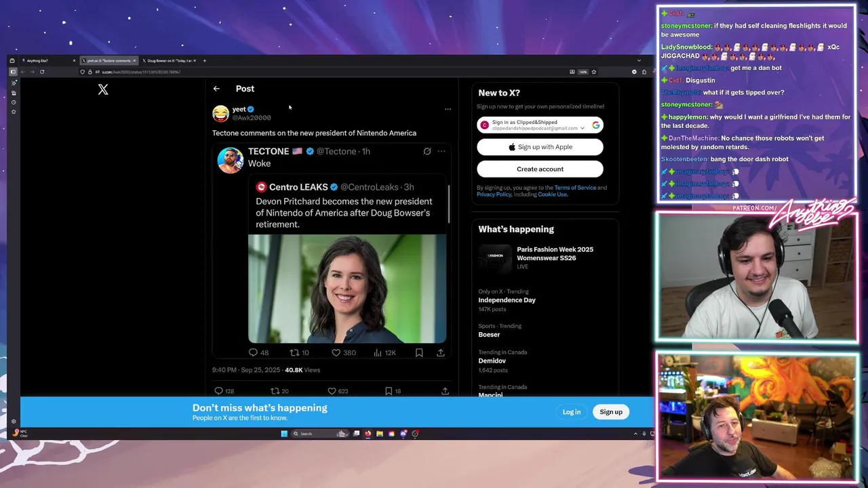The width and height of the screenshot is (868, 488).
Task: Click the repost icon showing 10
Action: tap(294, 352)
